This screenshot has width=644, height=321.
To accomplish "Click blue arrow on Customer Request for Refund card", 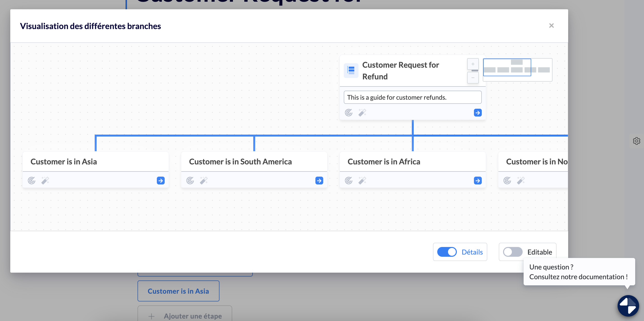I will point(478,113).
